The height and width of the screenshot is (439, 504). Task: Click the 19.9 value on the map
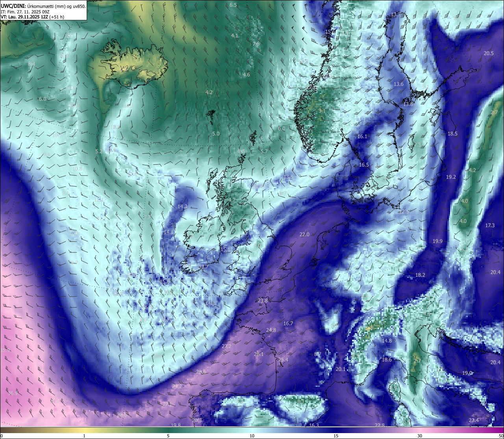coord(437,241)
